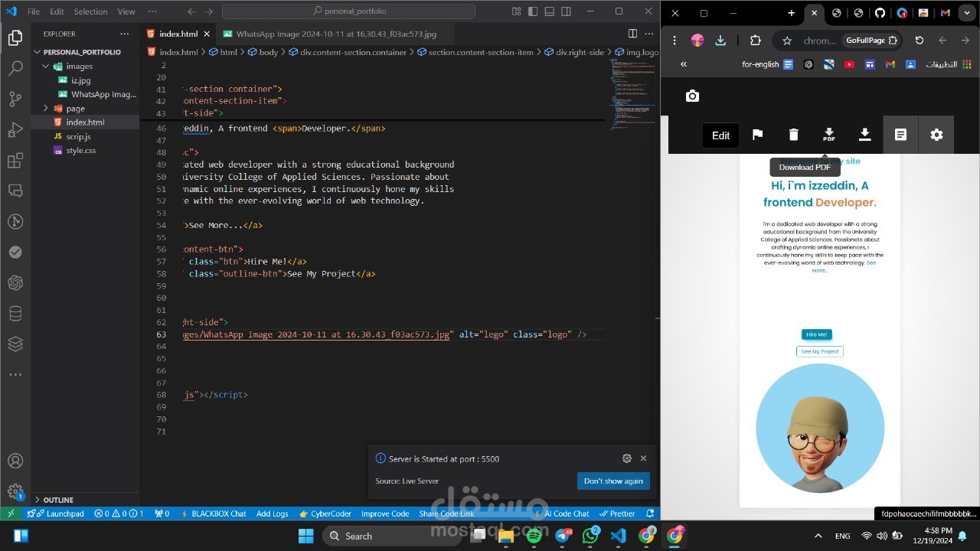Split the editor to the right
The width and height of the screenshot is (980, 551).
coord(632,34)
